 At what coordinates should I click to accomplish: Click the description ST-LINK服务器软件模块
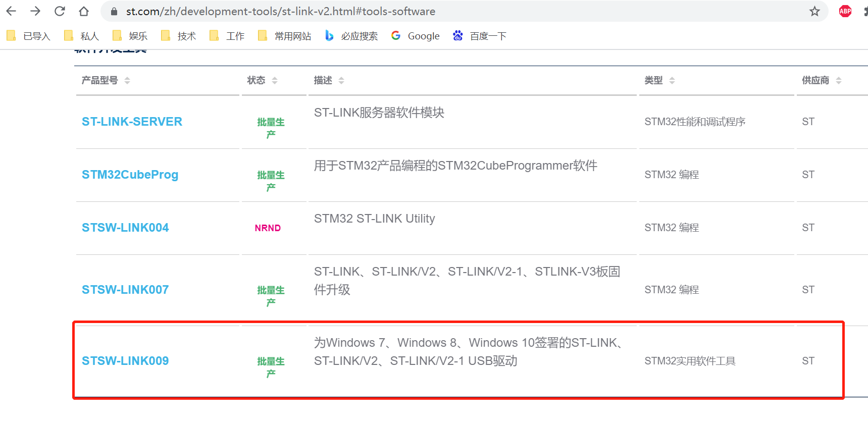click(x=379, y=113)
